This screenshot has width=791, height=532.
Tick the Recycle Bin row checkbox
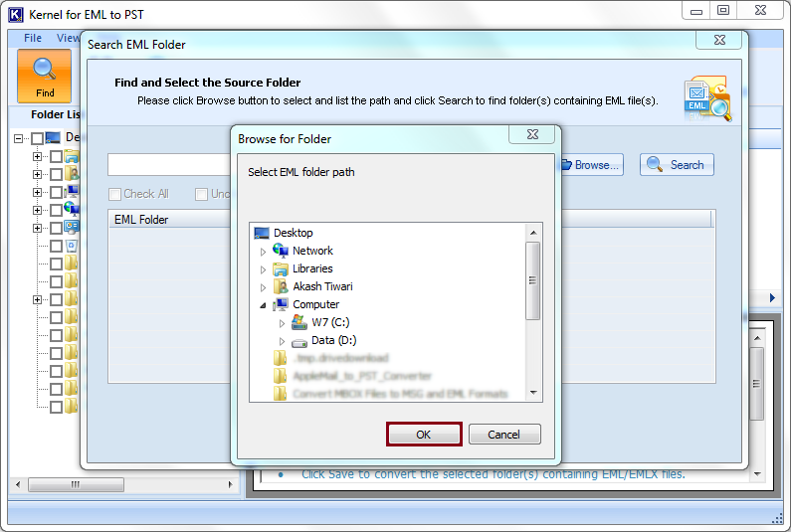point(56,246)
